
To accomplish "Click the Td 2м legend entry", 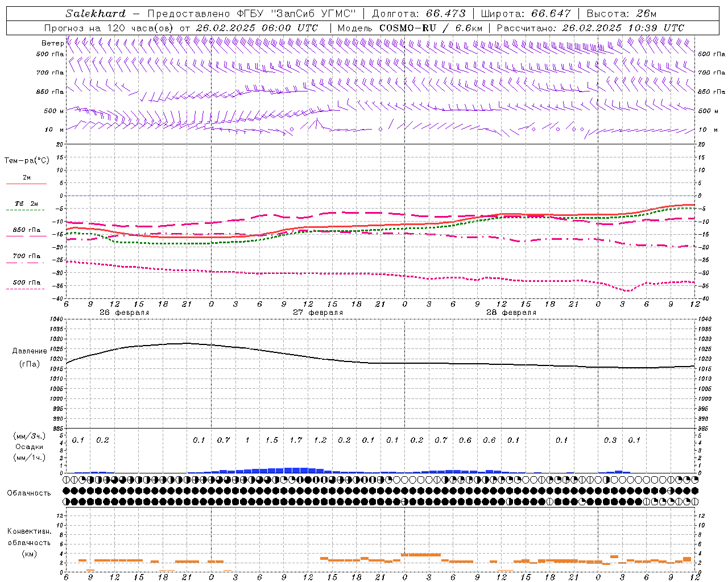I will (27, 203).
